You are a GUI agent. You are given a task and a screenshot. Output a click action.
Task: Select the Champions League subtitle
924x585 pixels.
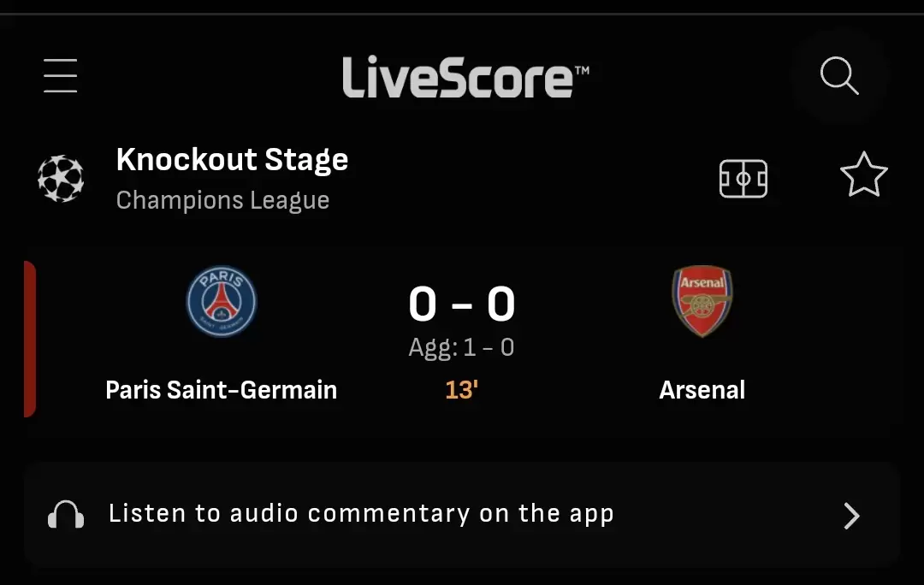click(222, 200)
